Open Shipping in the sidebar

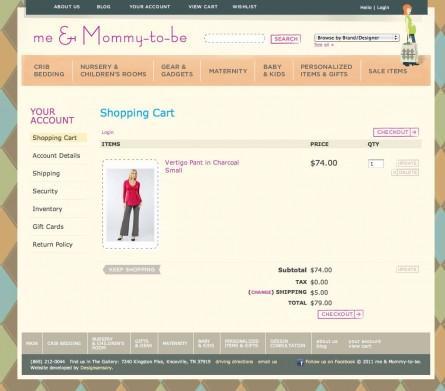pyautogui.click(x=46, y=173)
